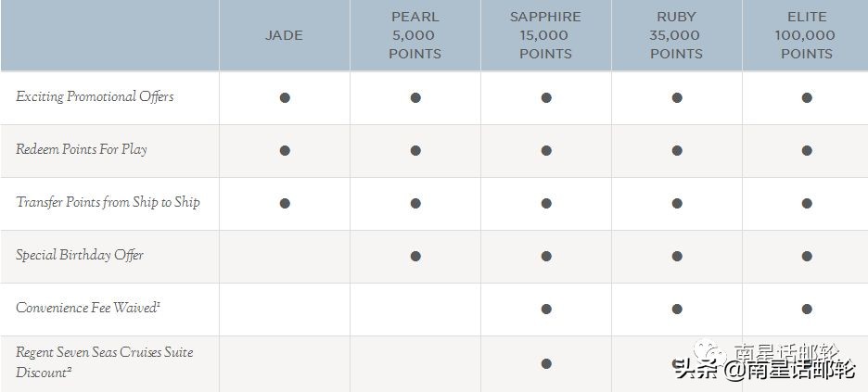Click the Ruby dot for Special Birthday Offer
Image resolution: width=868 pixels, height=392 pixels.
tap(677, 256)
